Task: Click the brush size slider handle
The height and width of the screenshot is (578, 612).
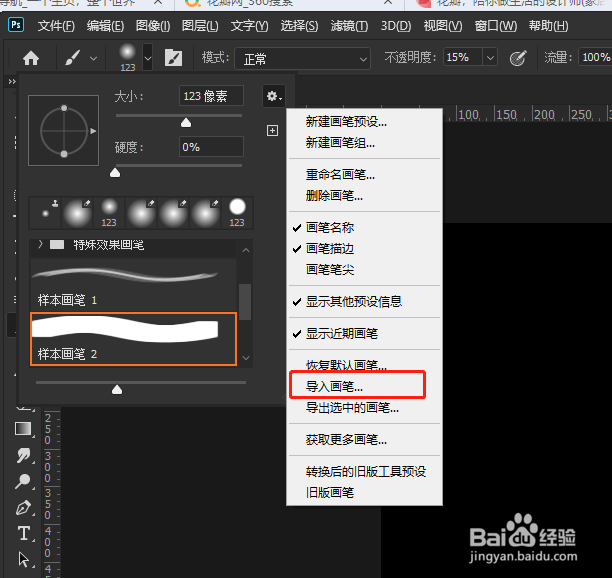Action: (x=186, y=123)
